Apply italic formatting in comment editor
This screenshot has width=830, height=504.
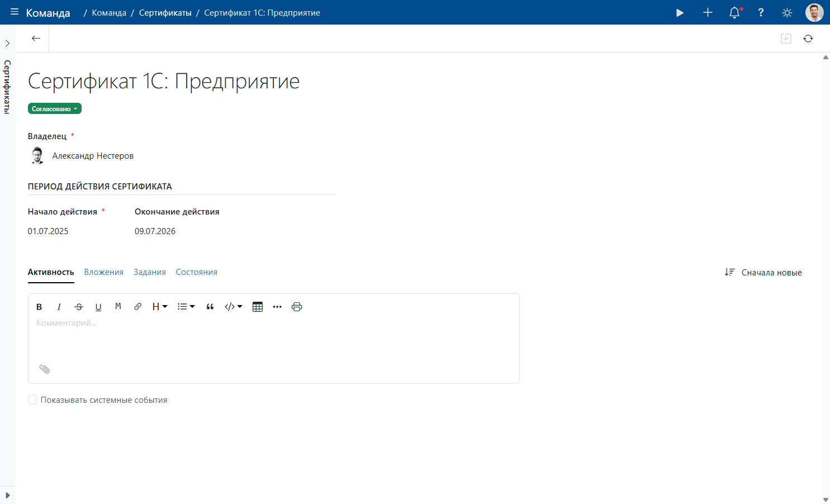pos(59,307)
